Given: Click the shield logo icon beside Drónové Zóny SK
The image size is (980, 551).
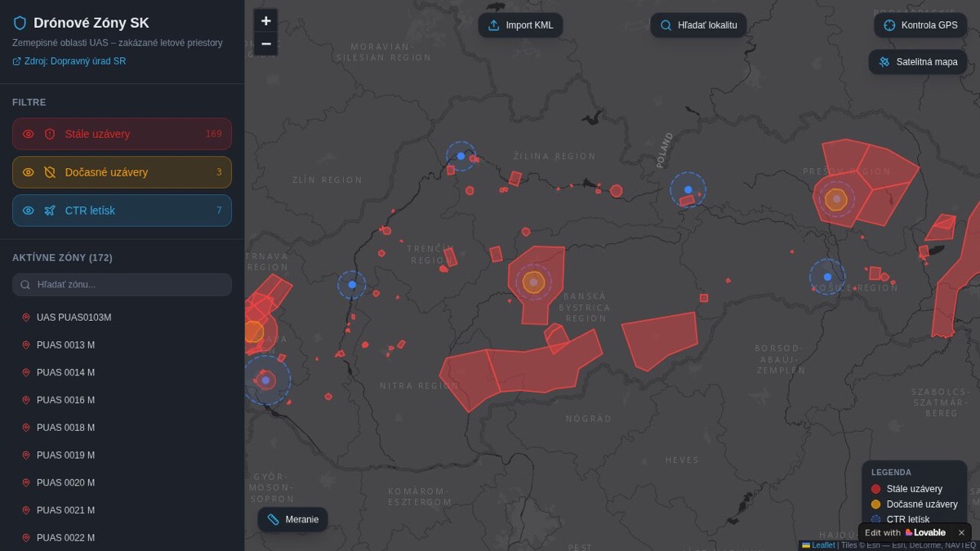Looking at the screenshot, I should pyautogui.click(x=20, y=23).
